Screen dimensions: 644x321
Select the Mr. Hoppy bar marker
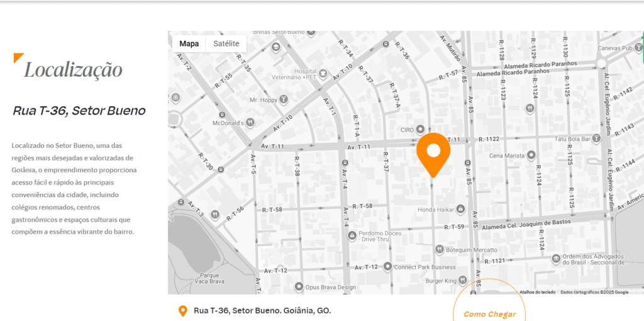283,99
